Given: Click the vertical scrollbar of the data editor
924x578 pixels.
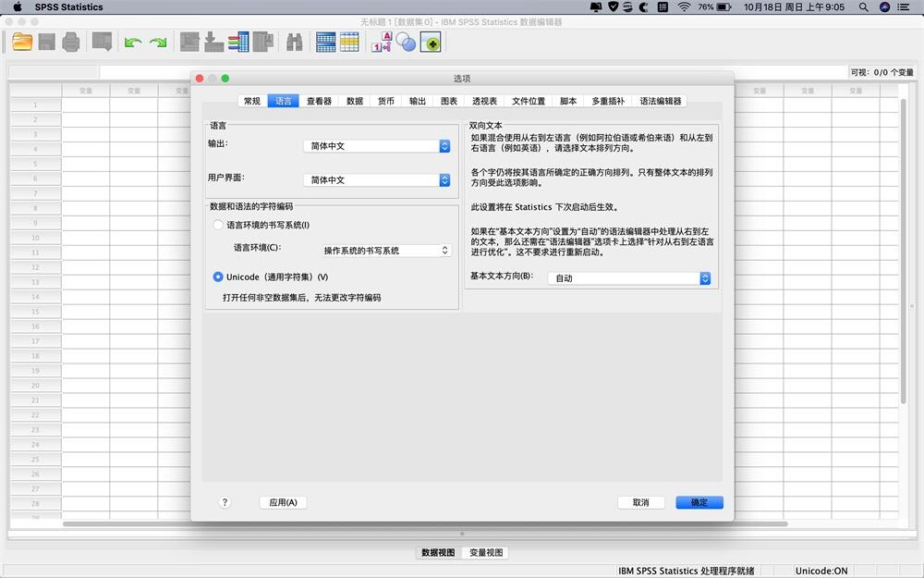Looking at the screenshot, I should 904,252.
